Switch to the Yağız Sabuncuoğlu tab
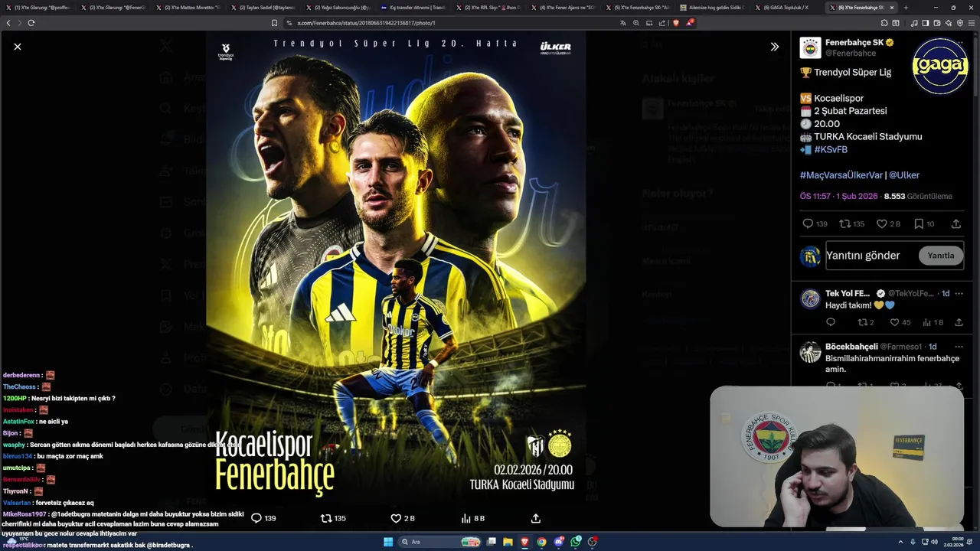This screenshot has width=980, height=551. 341,7
